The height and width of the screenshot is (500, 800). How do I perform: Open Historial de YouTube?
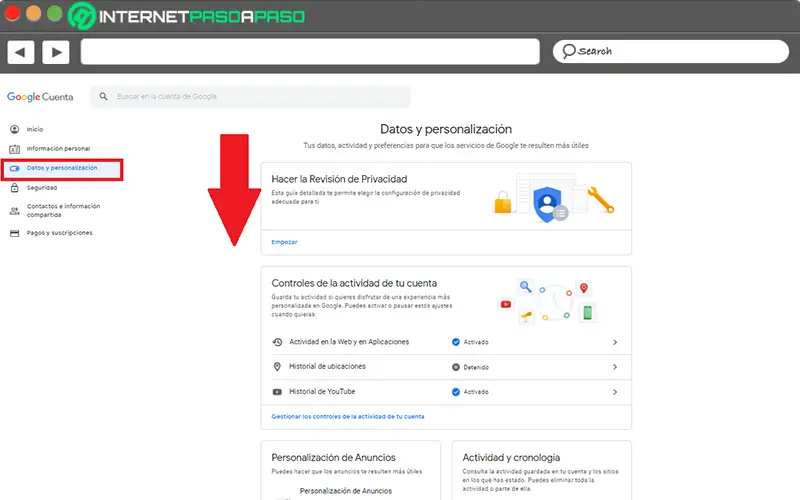[446, 392]
